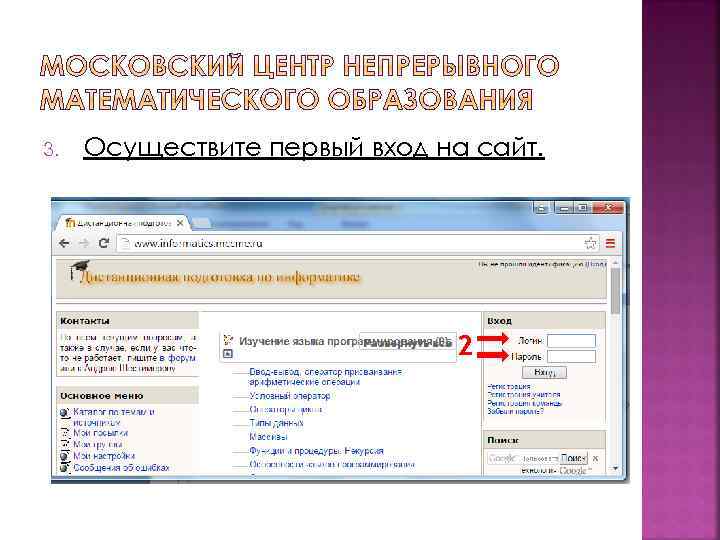This screenshot has height=540, width=720.
Task: Click the page scrollbar up arrow
Action: click(615, 264)
